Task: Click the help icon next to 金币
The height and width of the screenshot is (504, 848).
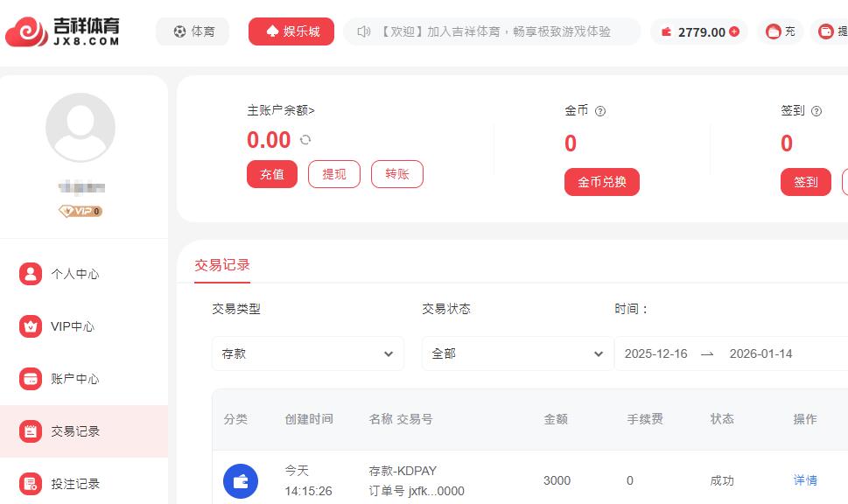Action: pyautogui.click(x=600, y=111)
